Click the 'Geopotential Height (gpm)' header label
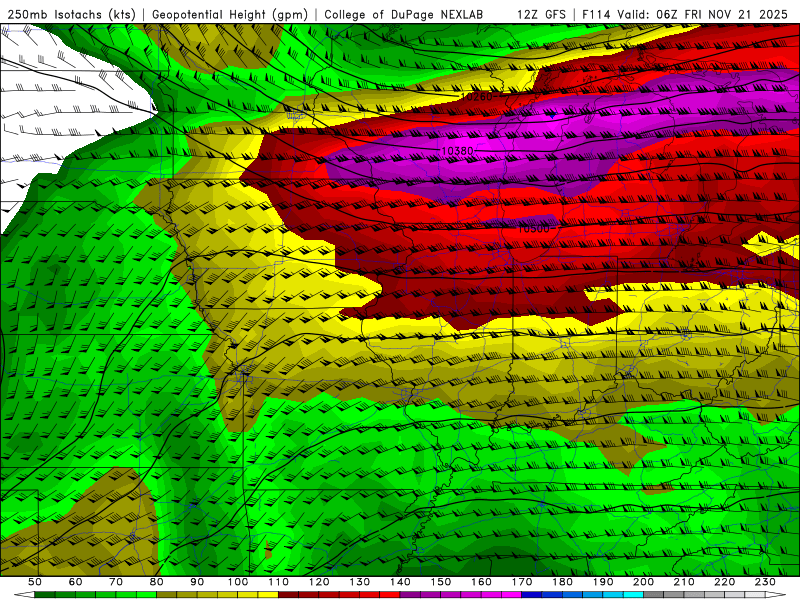This screenshot has width=800, height=600. [x=230, y=15]
